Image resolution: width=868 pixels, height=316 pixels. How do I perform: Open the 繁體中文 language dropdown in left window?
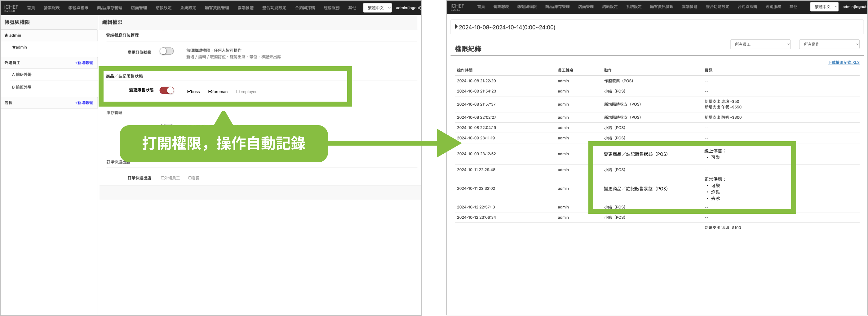click(x=377, y=8)
